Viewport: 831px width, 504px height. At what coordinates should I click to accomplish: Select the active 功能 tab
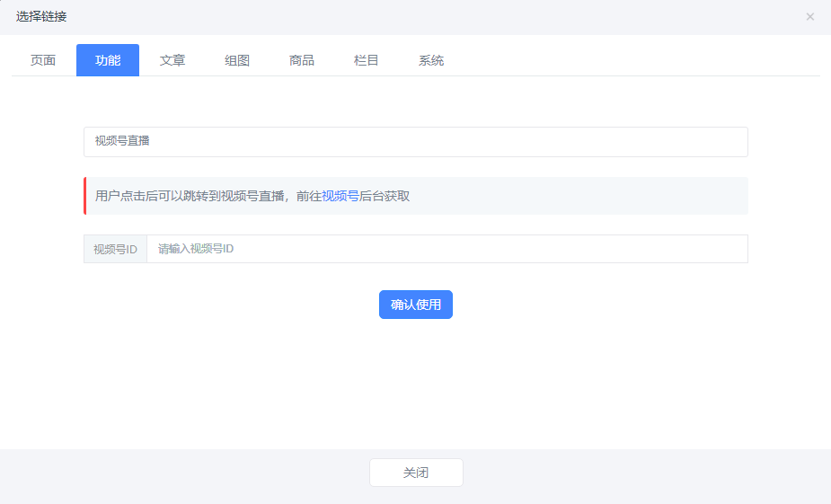(108, 60)
